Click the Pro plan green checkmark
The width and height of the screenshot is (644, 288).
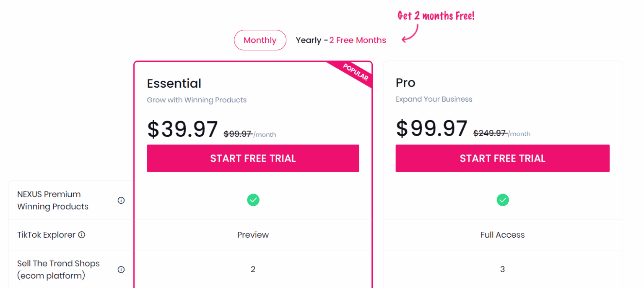pyautogui.click(x=503, y=200)
